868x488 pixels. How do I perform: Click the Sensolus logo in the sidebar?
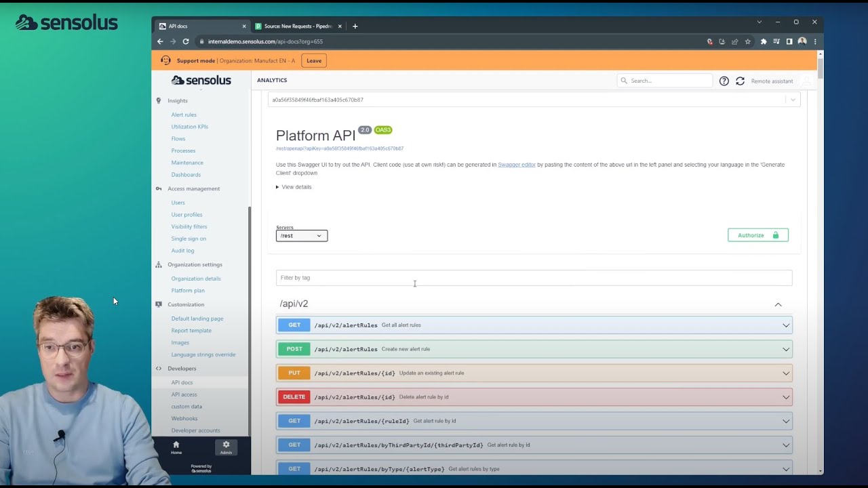201,80
